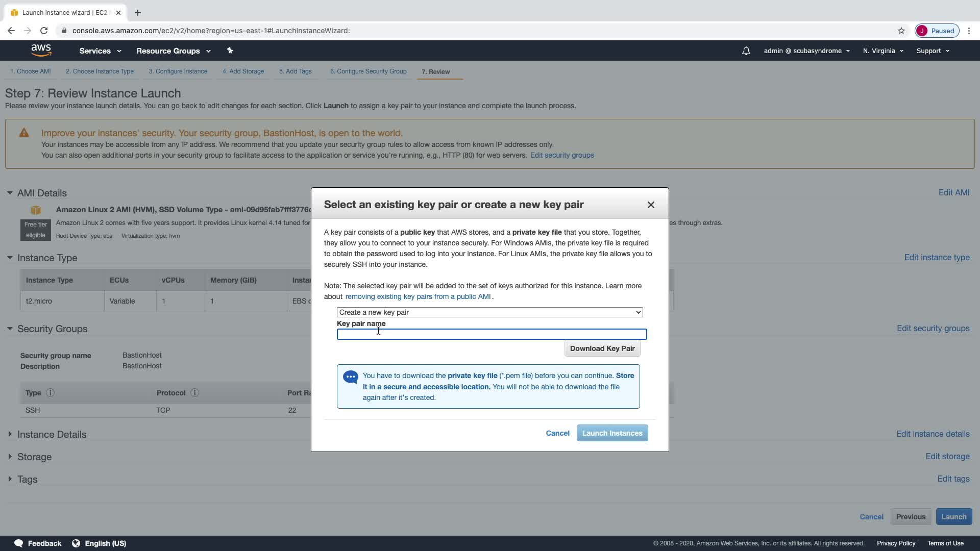
Task: Click the AWS logo home icon
Action: [41, 50]
